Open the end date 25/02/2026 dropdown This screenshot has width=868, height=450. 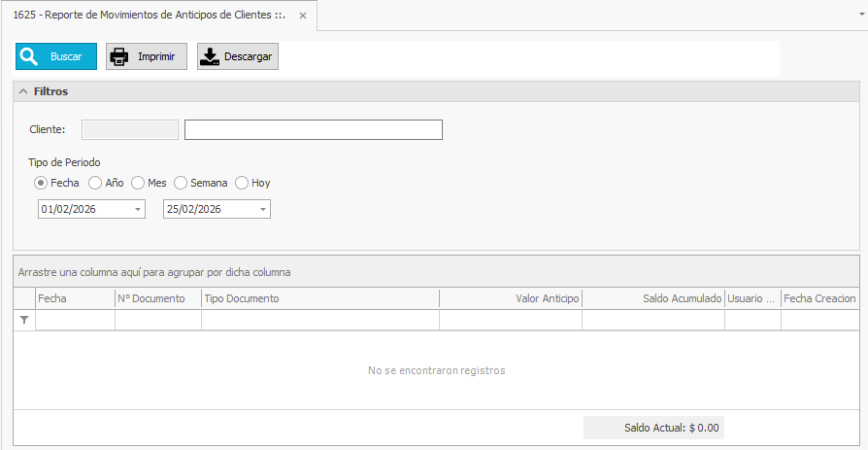point(262,209)
